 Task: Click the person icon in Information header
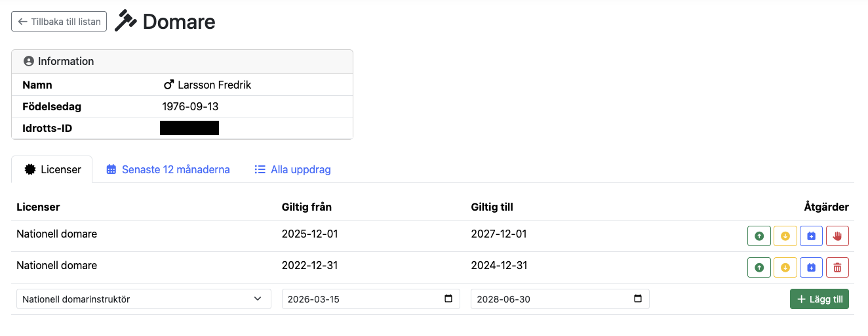pos(28,61)
